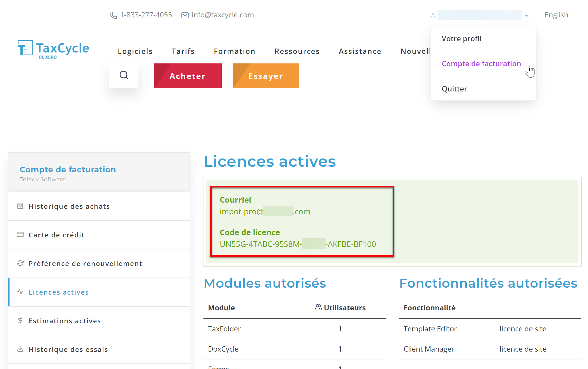Click the Acheter button

click(187, 76)
